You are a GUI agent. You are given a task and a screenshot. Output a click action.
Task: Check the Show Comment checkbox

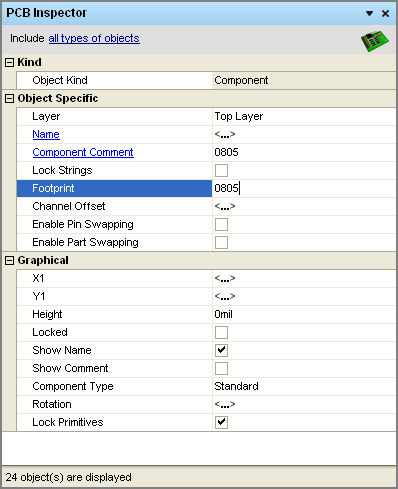point(221,368)
